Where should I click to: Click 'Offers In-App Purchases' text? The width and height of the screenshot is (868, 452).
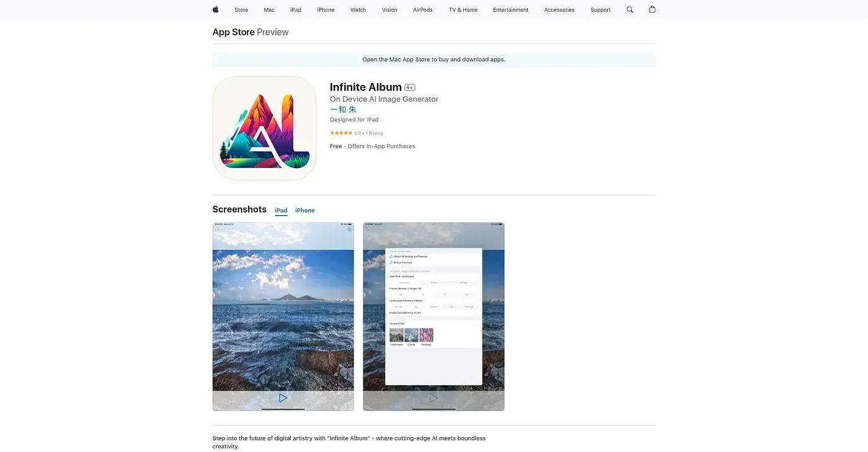click(x=381, y=146)
